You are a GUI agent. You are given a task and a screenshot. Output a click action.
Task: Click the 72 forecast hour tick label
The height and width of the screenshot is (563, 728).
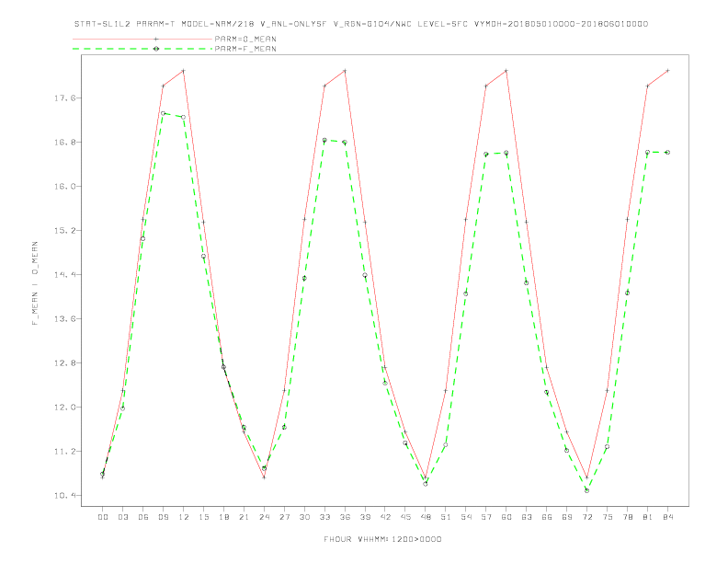586,517
